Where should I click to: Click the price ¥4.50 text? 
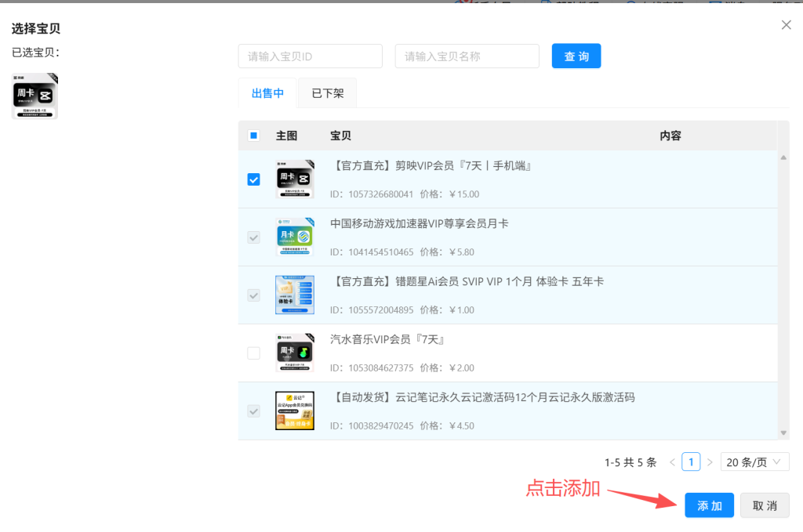(x=461, y=425)
